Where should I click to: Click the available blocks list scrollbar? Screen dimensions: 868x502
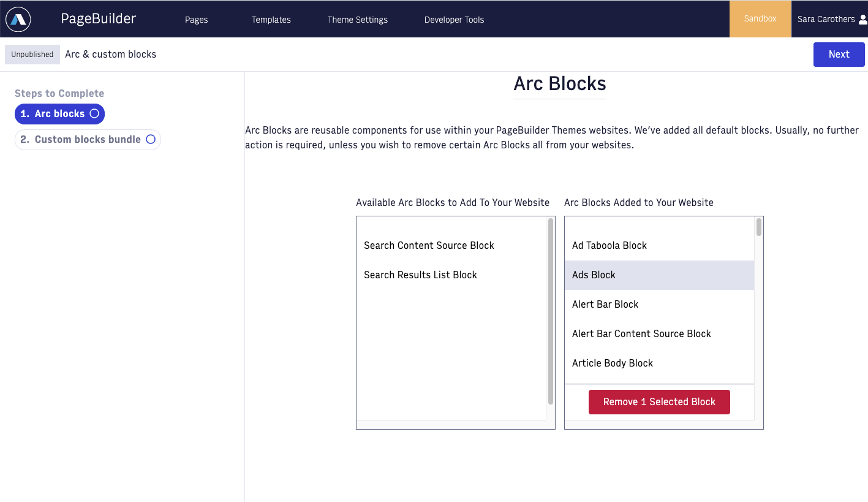[551, 311]
